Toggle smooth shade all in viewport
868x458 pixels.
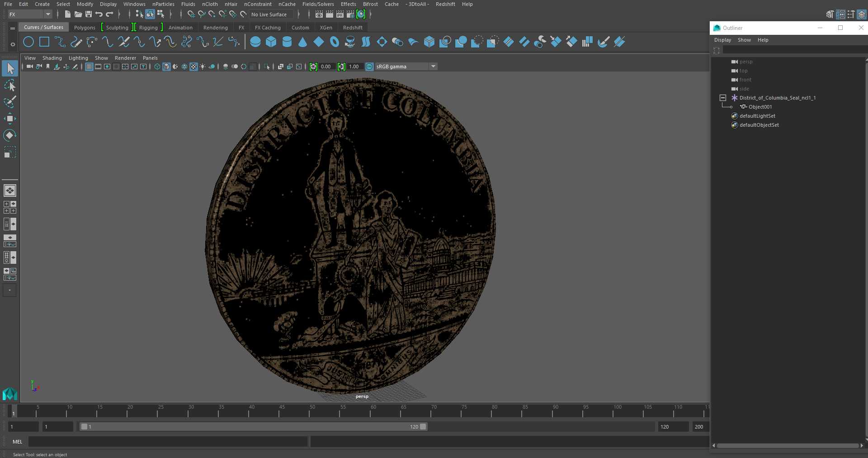click(166, 67)
